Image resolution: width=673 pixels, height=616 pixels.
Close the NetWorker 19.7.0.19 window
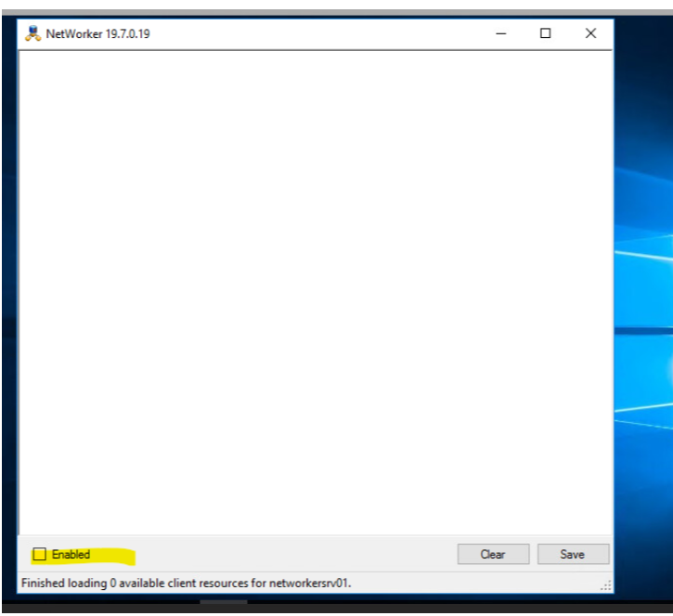coord(590,33)
